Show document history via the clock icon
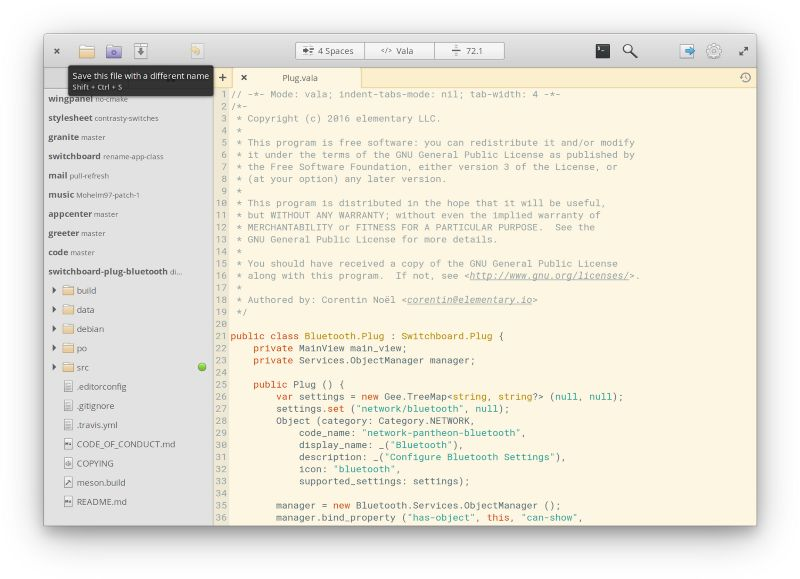This screenshot has height=579, width=800. tap(746, 76)
